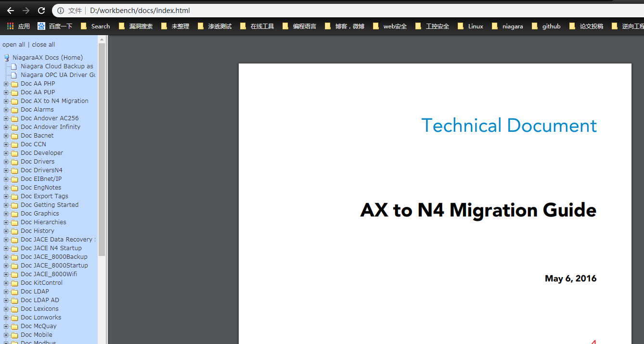Click the Doc Drivers folder icon
The width and height of the screenshot is (644, 344).
click(14, 162)
